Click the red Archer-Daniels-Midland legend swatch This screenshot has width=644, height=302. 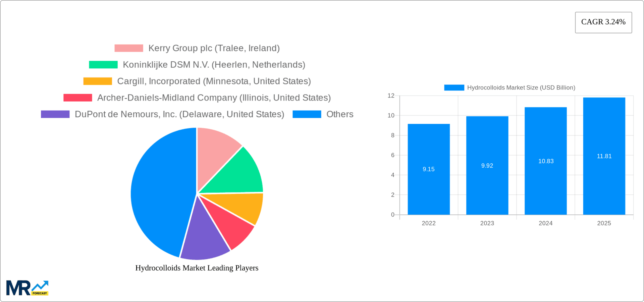click(77, 98)
